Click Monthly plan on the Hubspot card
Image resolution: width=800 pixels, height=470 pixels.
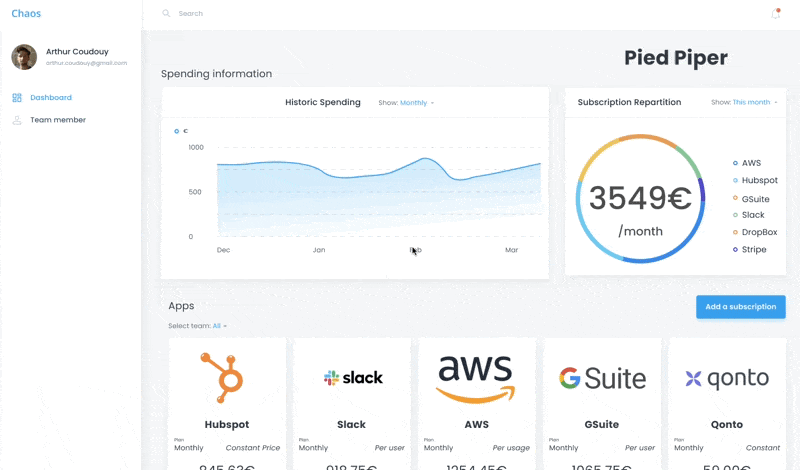(x=189, y=448)
